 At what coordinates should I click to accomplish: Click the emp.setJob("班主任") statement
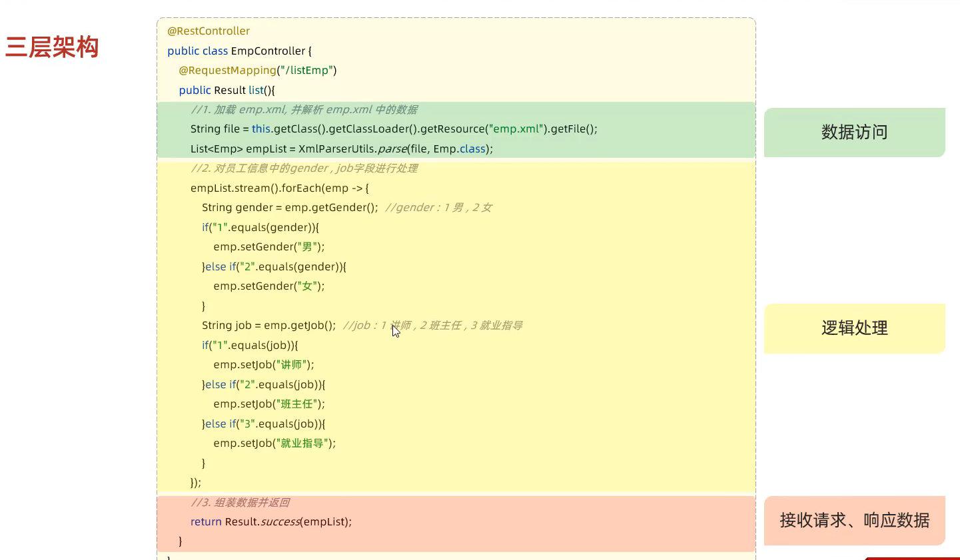pos(269,404)
